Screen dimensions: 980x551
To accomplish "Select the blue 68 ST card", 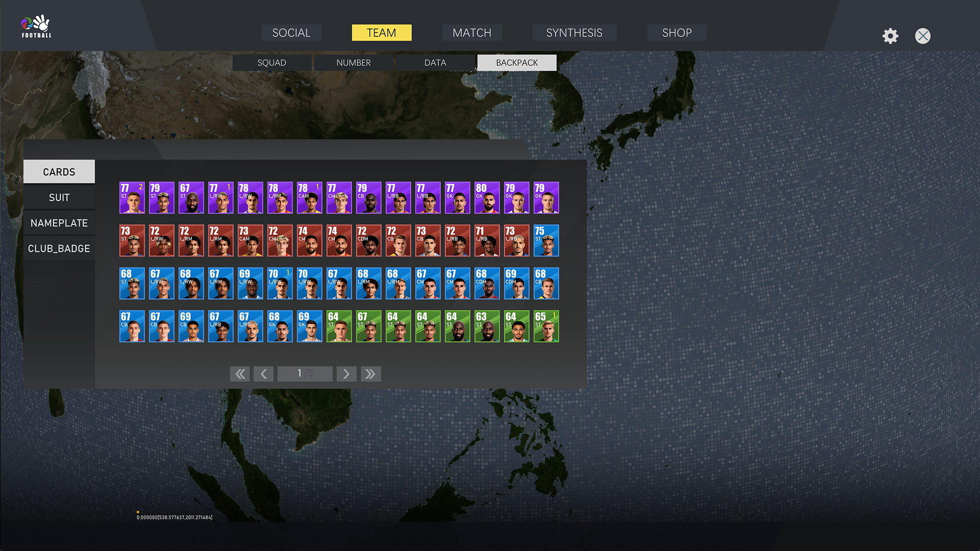I will coord(132,283).
